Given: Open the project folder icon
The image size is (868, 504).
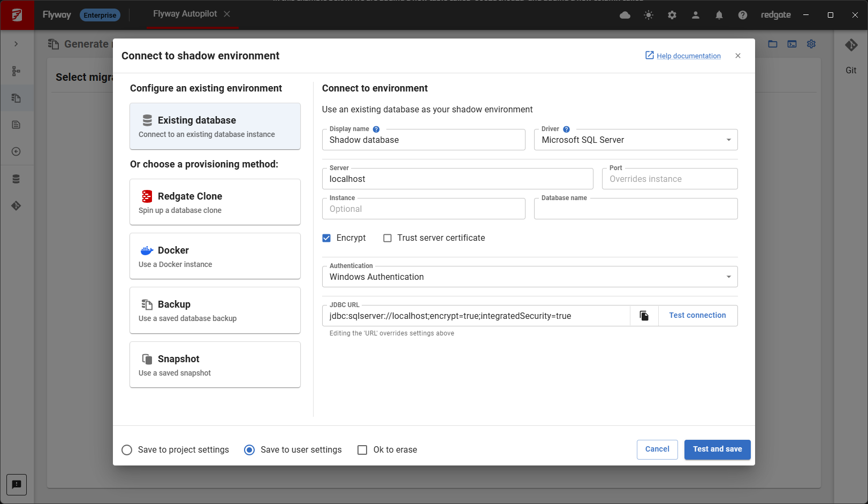Looking at the screenshot, I should 773,44.
